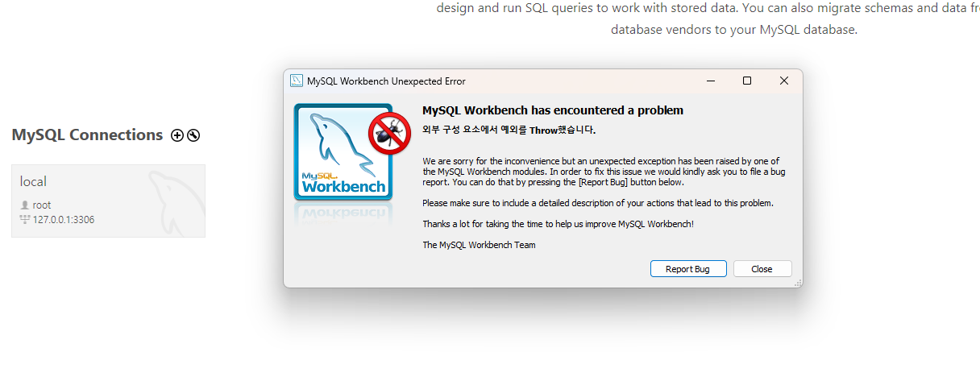This screenshot has height=381, width=980.
Task: Open the manage connections wrench icon
Action: (193, 135)
